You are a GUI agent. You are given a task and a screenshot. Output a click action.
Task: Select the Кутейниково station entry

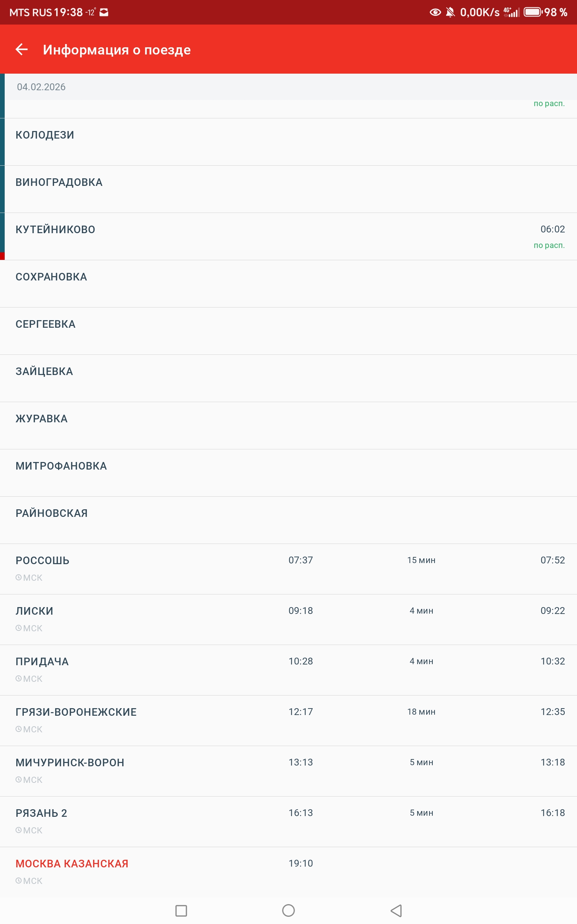[55, 230]
